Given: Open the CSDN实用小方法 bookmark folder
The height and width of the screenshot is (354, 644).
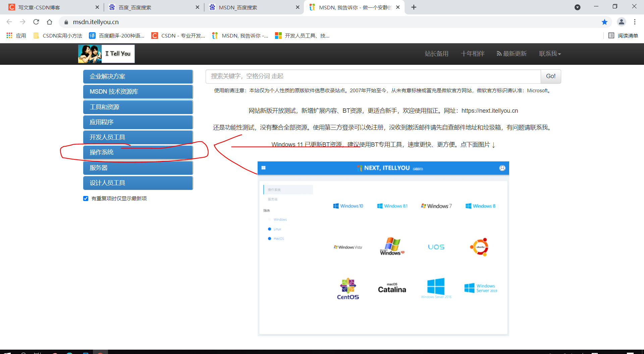Looking at the screenshot, I should (58, 36).
